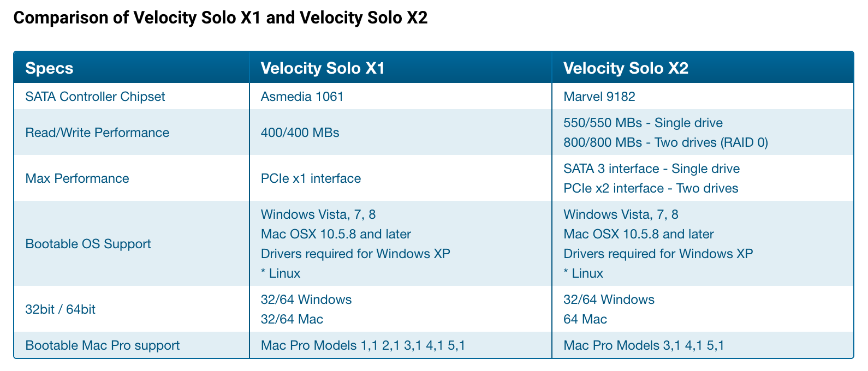Select the 32bit / 64bit row label

tap(60, 309)
